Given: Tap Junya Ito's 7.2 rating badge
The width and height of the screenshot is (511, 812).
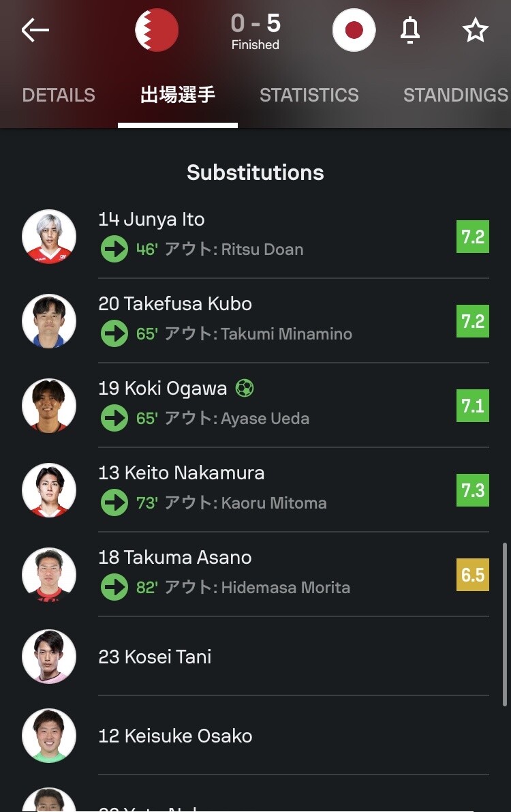Looking at the screenshot, I should click(x=473, y=237).
